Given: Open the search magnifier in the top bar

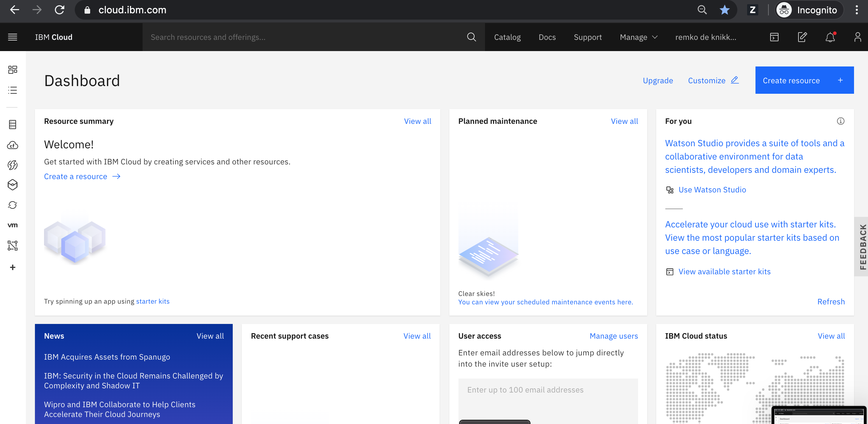Looking at the screenshot, I should point(471,37).
